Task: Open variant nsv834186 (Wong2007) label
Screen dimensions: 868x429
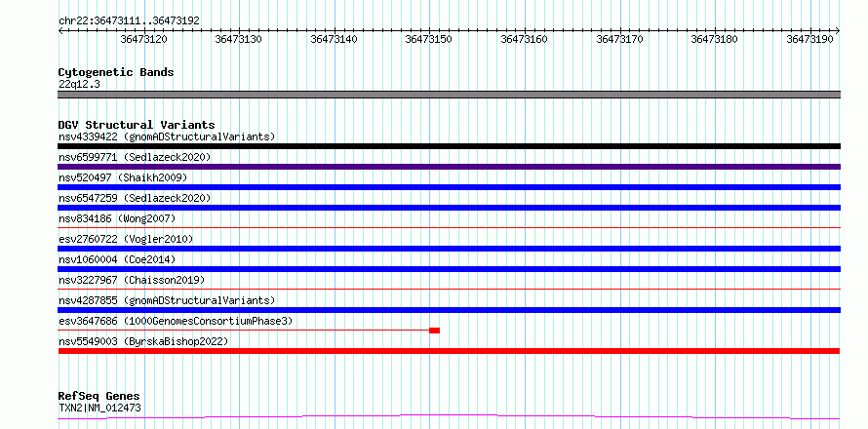Action: 117,218
